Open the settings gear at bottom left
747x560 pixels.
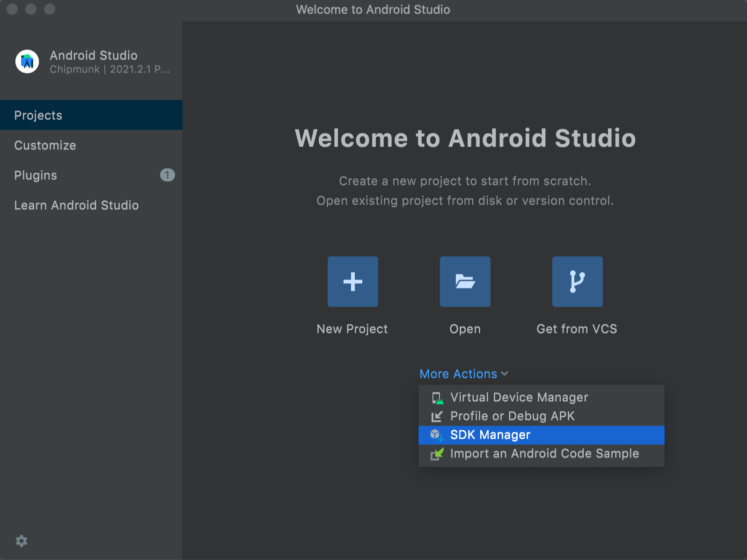[x=22, y=541]
